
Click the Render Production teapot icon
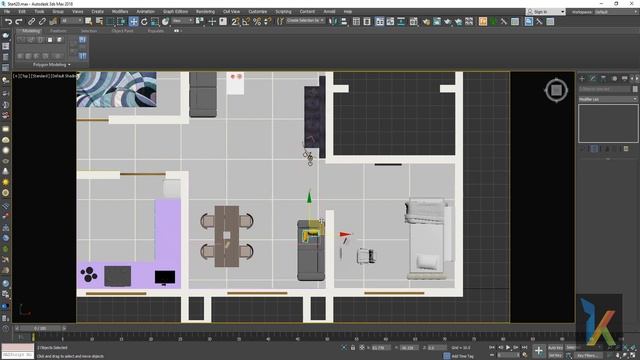pyautogui.click(x=448, y=21)
